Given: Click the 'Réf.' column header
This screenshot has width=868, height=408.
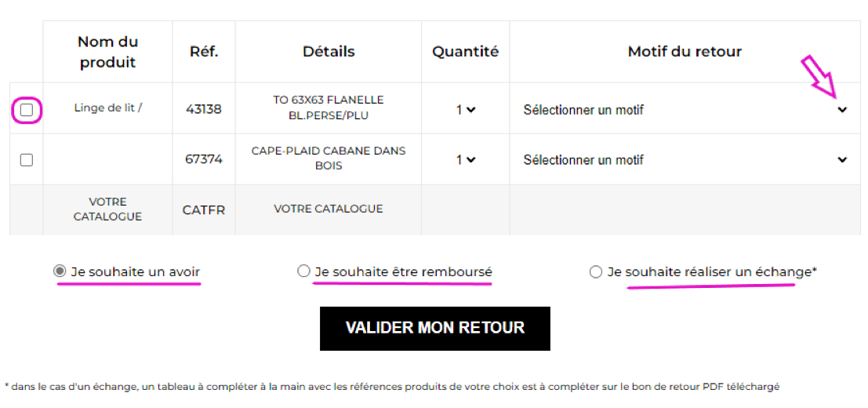Looking at the screenshot, I should point(204,52).
